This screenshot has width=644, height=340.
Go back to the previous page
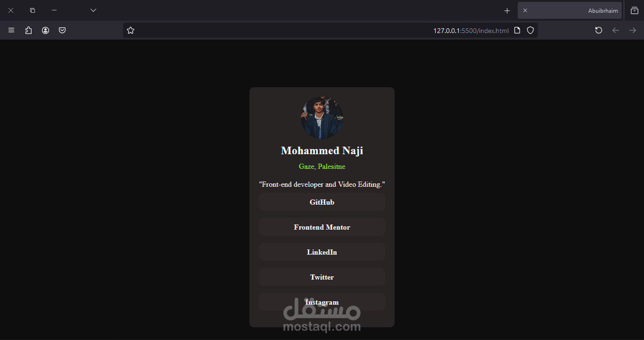coord(616,30)
